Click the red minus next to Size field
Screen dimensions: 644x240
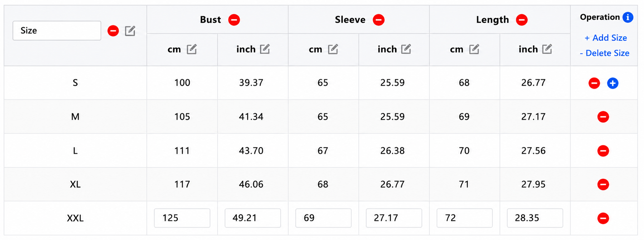113,31
